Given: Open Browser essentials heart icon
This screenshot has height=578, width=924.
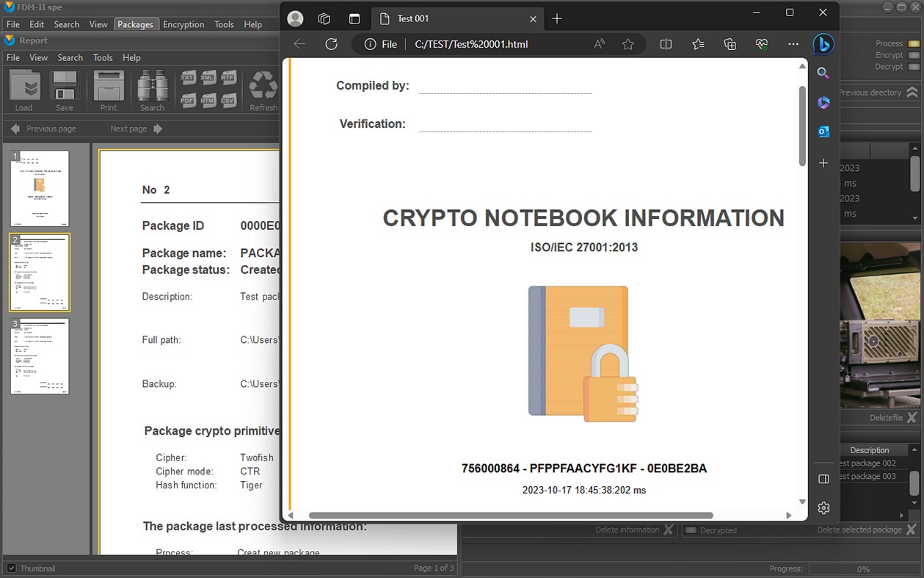Looking at the screenshot, I should 762,44.
